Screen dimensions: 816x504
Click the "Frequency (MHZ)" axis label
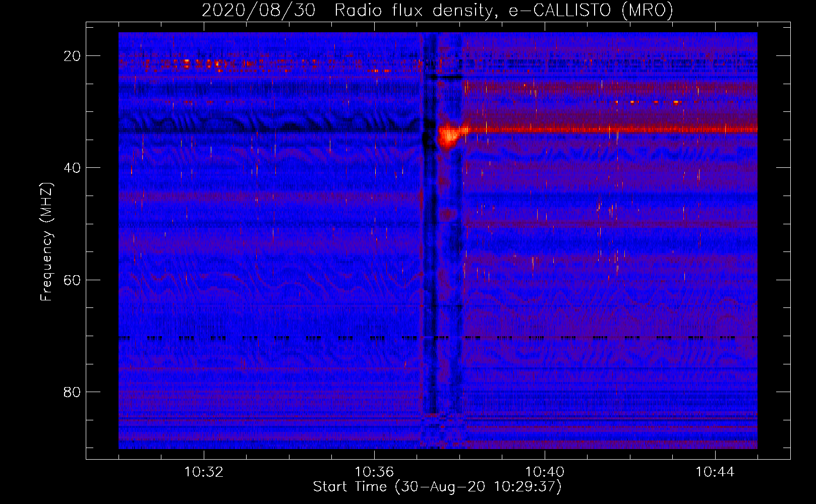coord(46,242)
